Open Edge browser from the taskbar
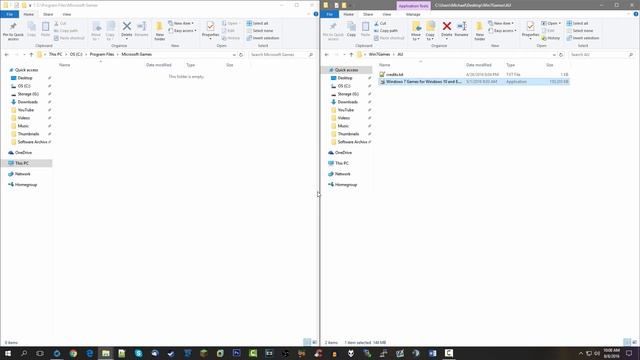Screen dimensions: 640x360 click(89, 353)
